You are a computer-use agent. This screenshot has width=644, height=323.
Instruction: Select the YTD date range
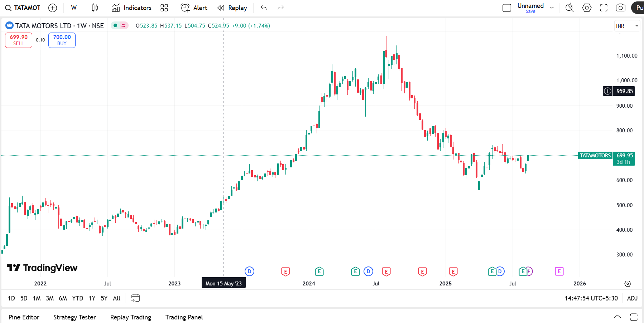[x=78, y=298]
